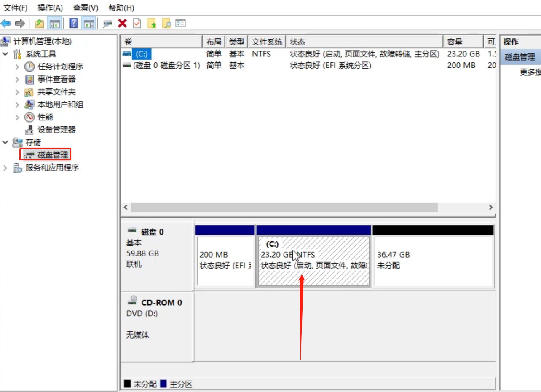The height and width of the screenshot is (392, 541).
Task: Select the (C:) 23.20 GB NTFS partition block
Action: pos(314,257)
